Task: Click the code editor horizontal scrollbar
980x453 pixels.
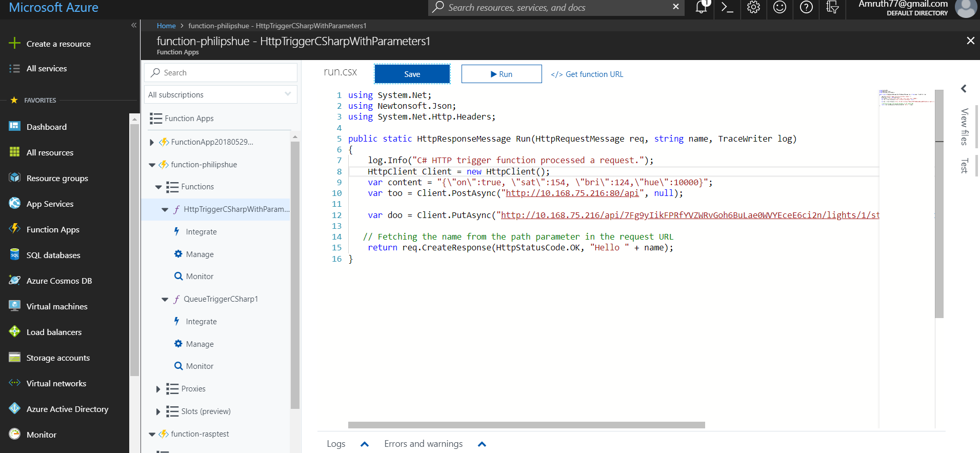Action: pyautogui.click(x=526, y=425)
